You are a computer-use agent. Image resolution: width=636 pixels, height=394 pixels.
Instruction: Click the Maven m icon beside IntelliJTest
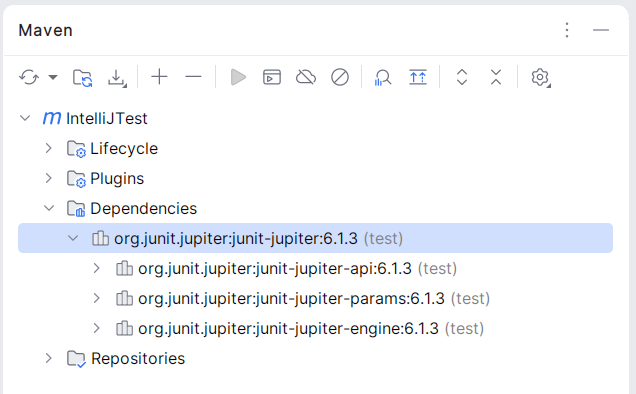[52, 118]
